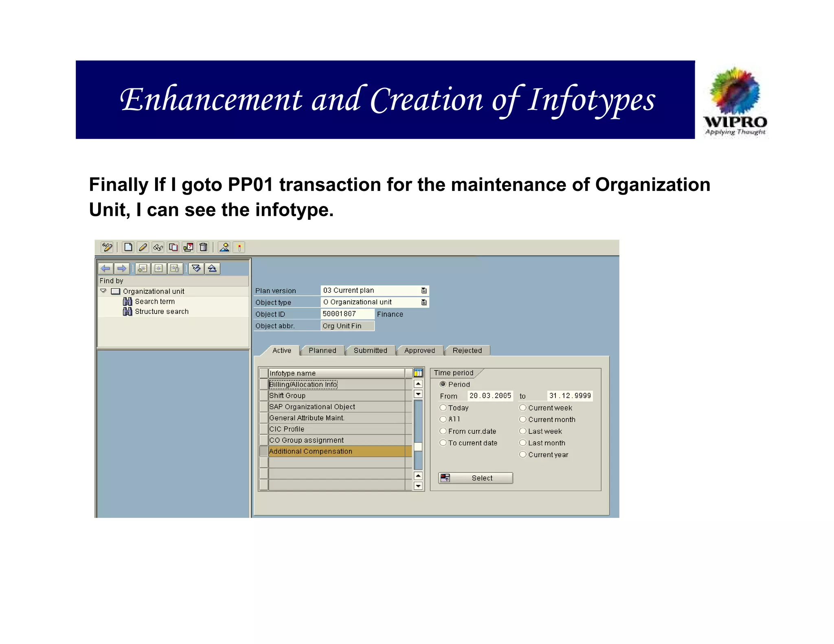Open the Rejected tab
Viewport: 834px width, 644px height.
467,350
